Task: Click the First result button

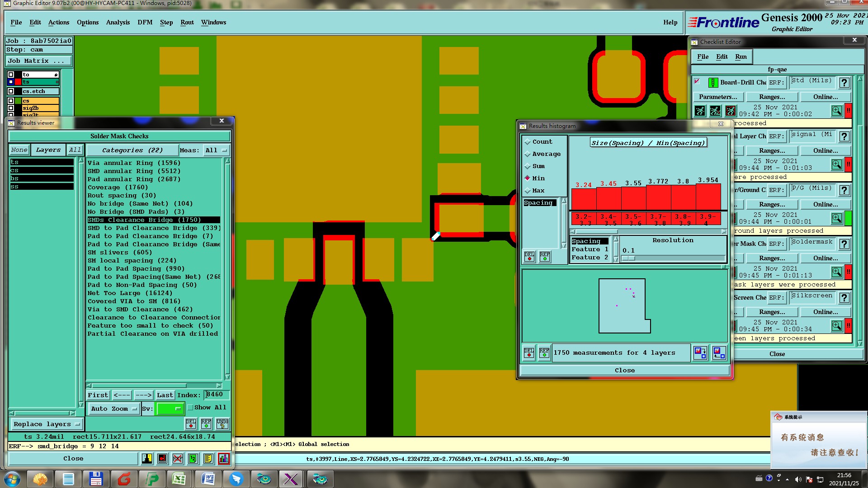Action: [98, 395]
